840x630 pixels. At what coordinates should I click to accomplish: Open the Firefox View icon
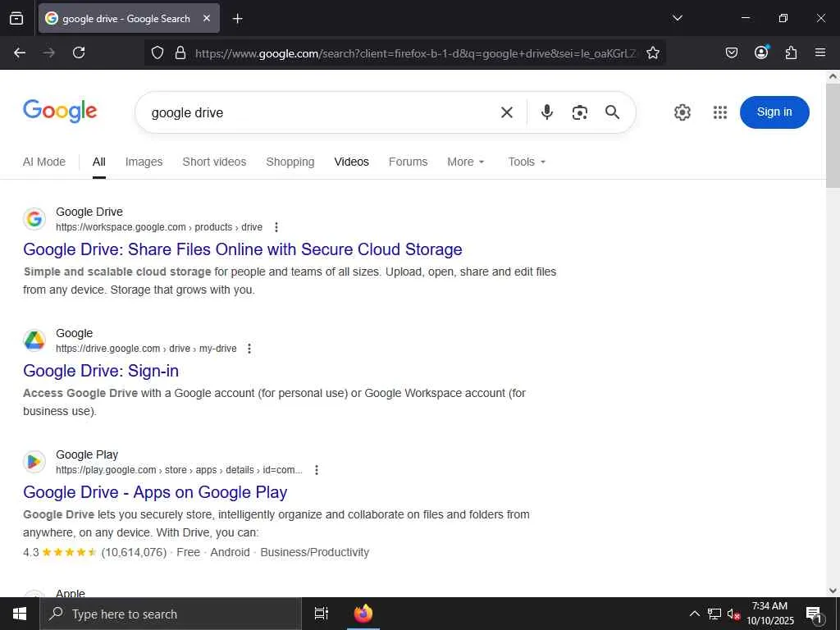point(16,18)
